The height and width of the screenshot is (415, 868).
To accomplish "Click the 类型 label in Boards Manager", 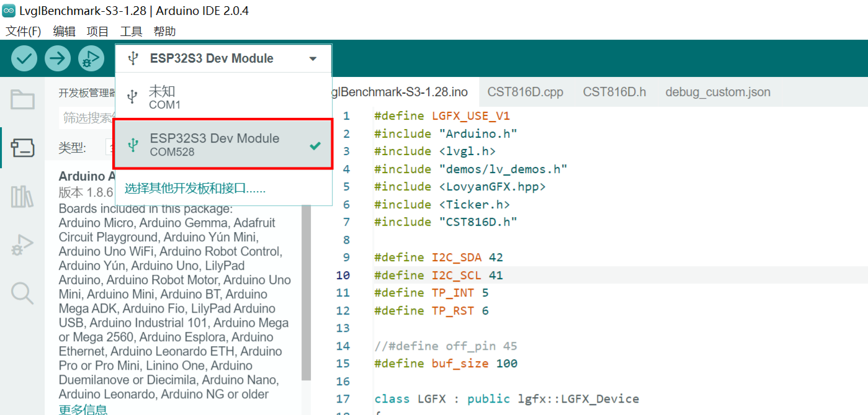I will 72,148.
